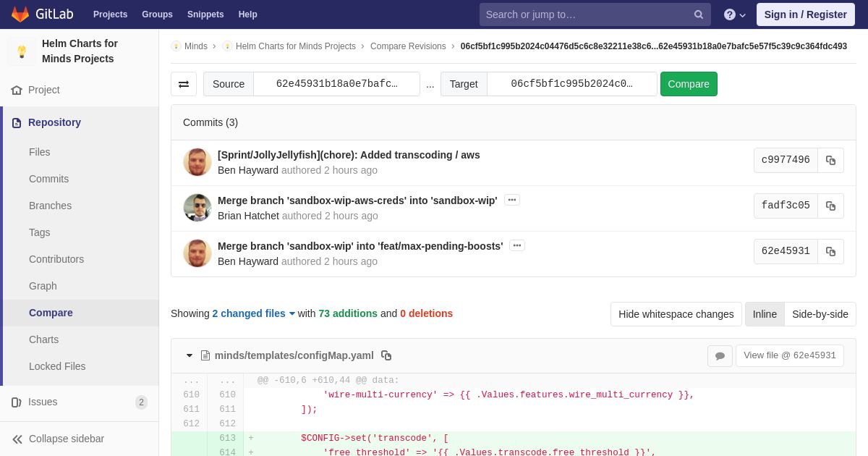Click the GitLab logo in the header

pyautogui.click(x=42, y=14)
